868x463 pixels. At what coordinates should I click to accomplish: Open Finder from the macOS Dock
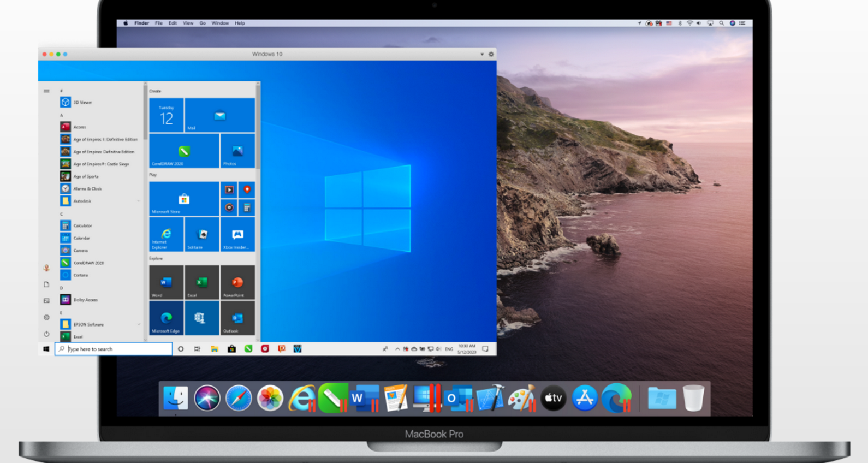[175, 398]
